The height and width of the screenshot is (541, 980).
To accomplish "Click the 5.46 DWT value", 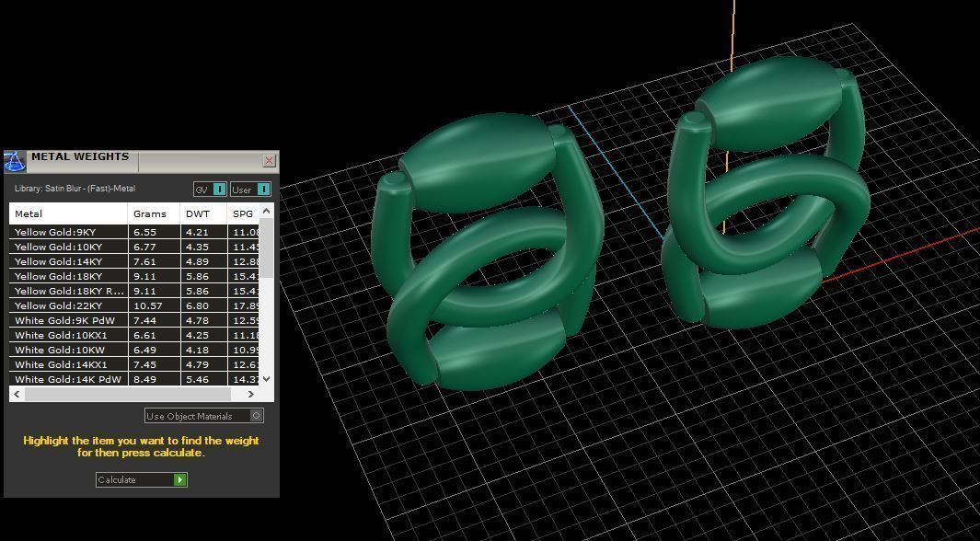I will (197, 379).
